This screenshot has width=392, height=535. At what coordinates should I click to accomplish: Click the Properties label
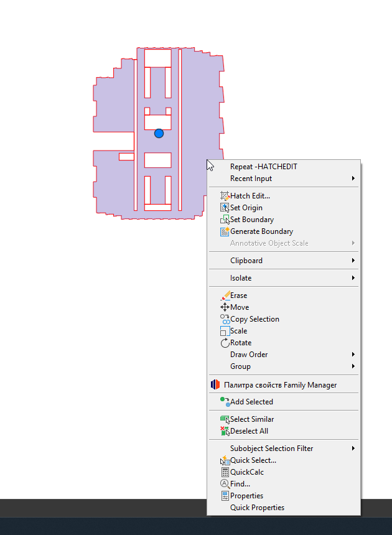[246, 496]
